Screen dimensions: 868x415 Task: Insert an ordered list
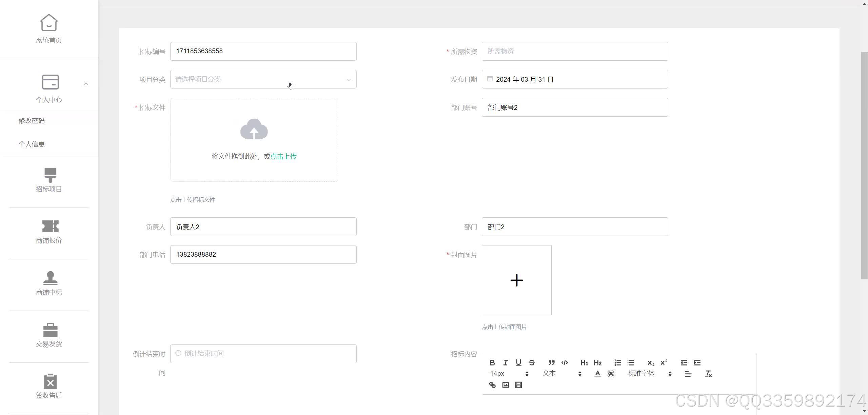[618, 362]
